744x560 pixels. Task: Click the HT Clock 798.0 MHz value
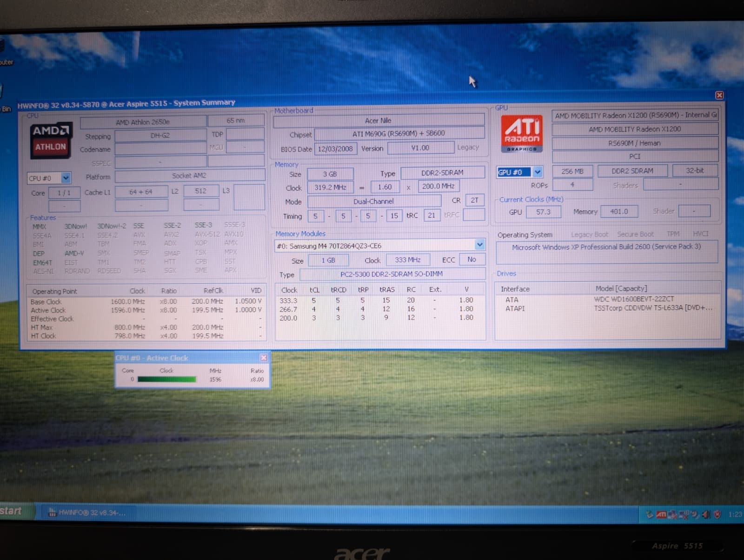pos(130,336)
